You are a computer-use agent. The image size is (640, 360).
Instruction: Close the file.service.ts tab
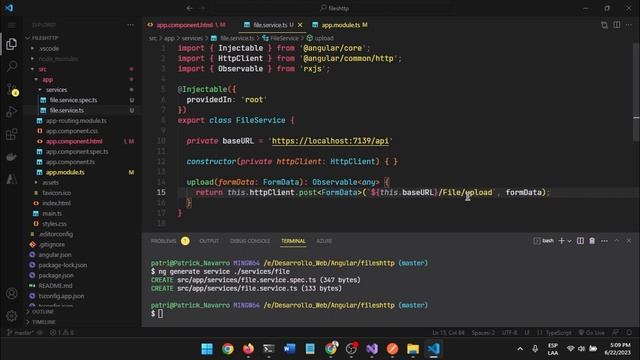point(300,25)
